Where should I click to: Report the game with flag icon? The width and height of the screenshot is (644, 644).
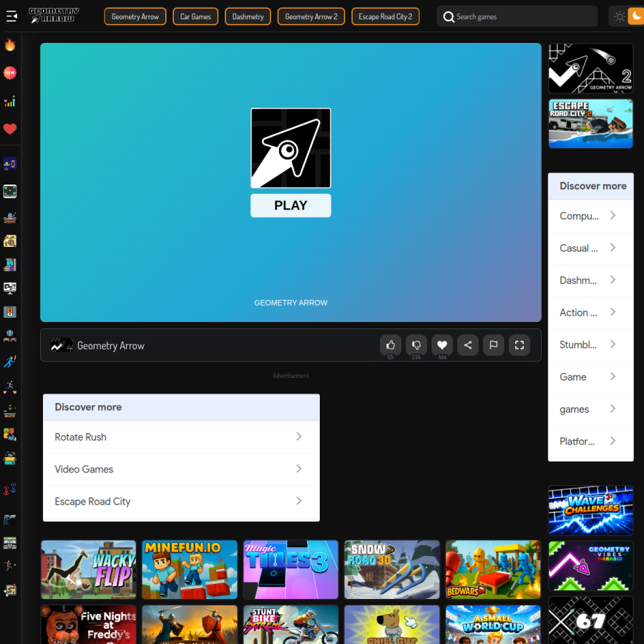(x=494, y=345)
